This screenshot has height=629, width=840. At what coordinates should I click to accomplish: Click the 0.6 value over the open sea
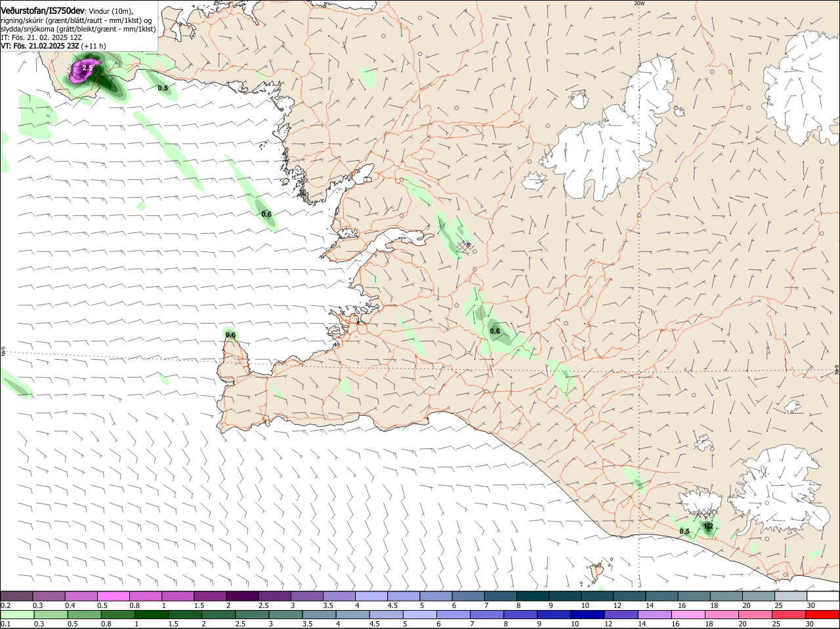(x=266, y=214)
